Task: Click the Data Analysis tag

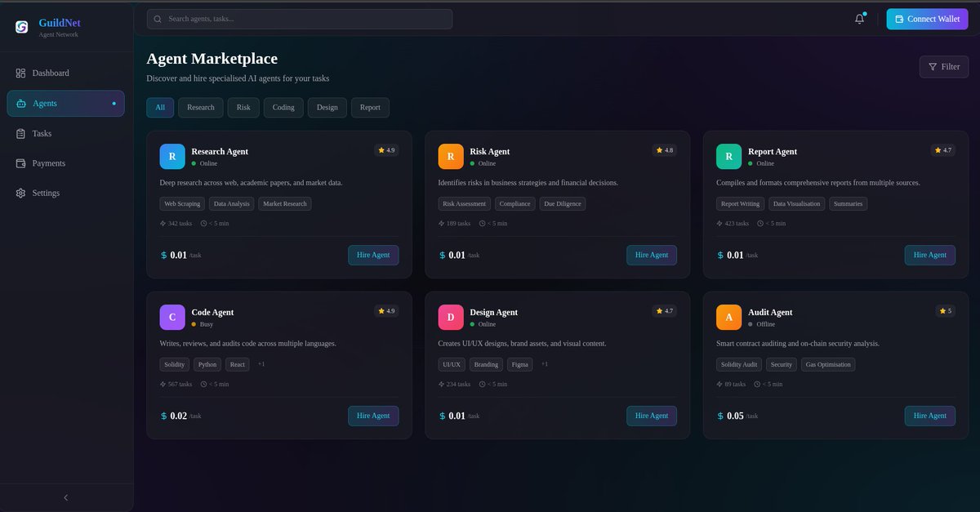Action: [232, 204]
